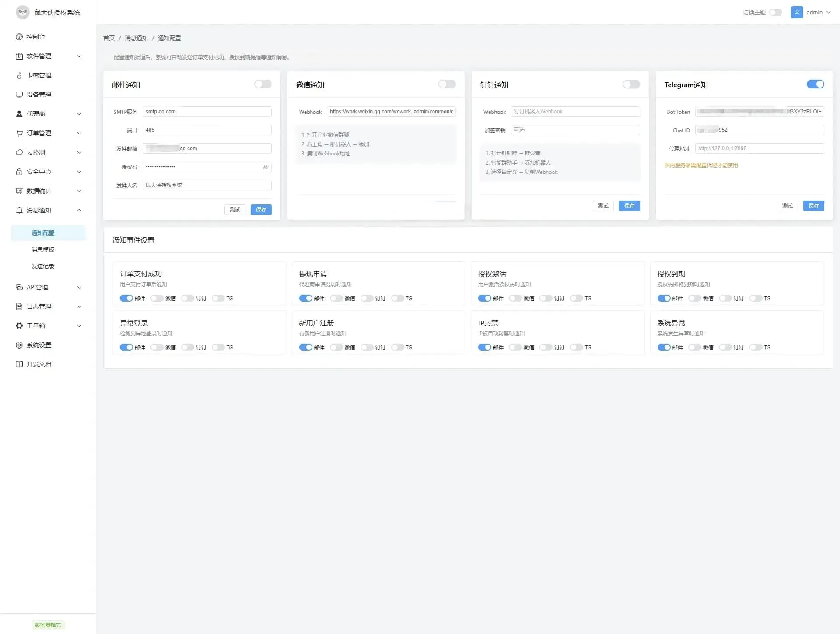Expand the 软件管理 menu chevron

click(79, 56)
